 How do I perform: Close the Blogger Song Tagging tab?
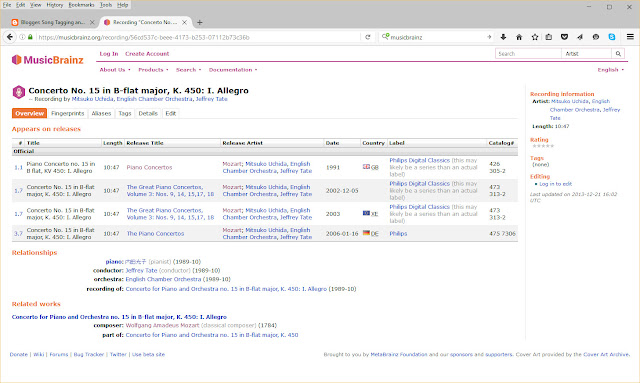click(x=92, y=22)
